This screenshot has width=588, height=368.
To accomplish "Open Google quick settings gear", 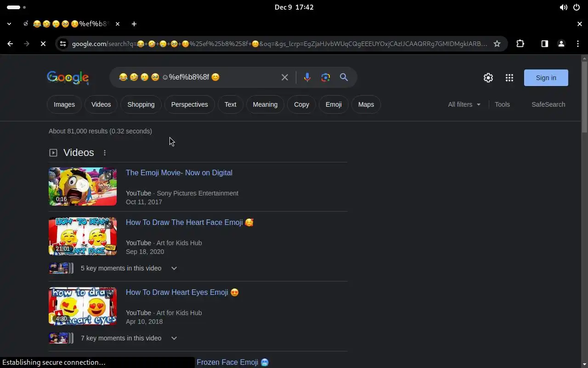I will [488, 78].
